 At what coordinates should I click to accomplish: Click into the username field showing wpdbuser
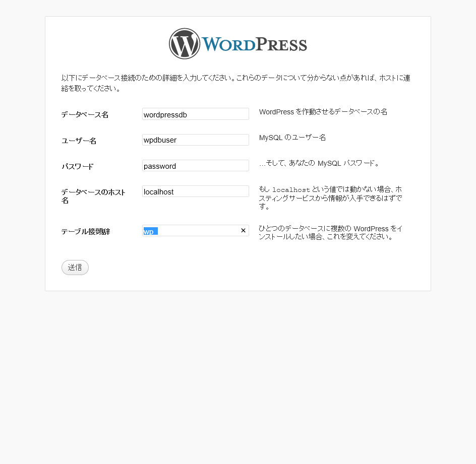[196, 140]
